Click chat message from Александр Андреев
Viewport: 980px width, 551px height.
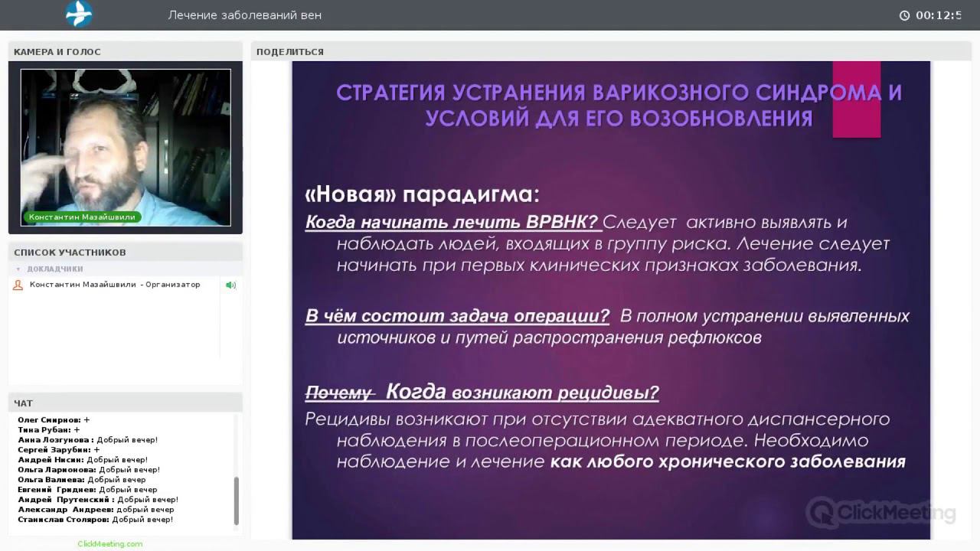[x=96, y=510]
